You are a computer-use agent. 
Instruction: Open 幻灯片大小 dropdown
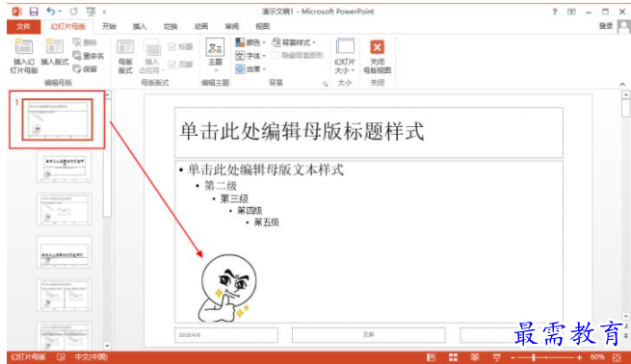[345, 56]
